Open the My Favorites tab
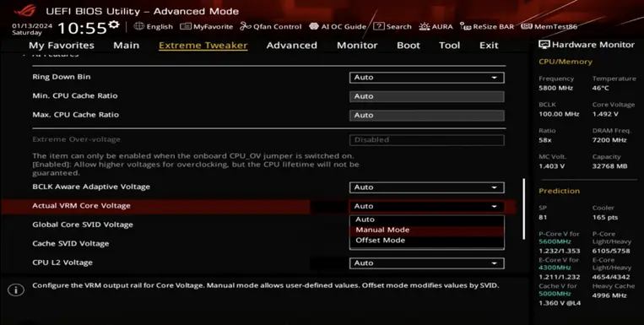The image size is (644, 325). pos(62,46)
